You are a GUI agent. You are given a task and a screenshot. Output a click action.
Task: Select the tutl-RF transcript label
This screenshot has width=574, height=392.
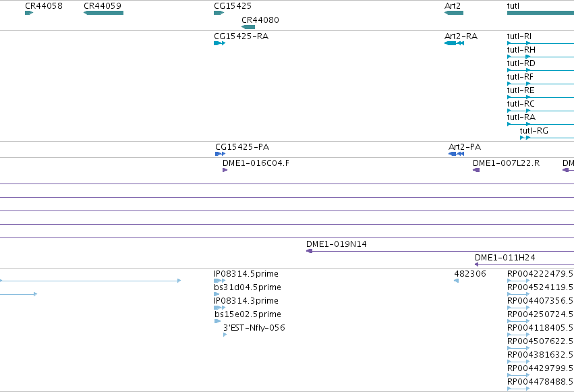[520, 77]
